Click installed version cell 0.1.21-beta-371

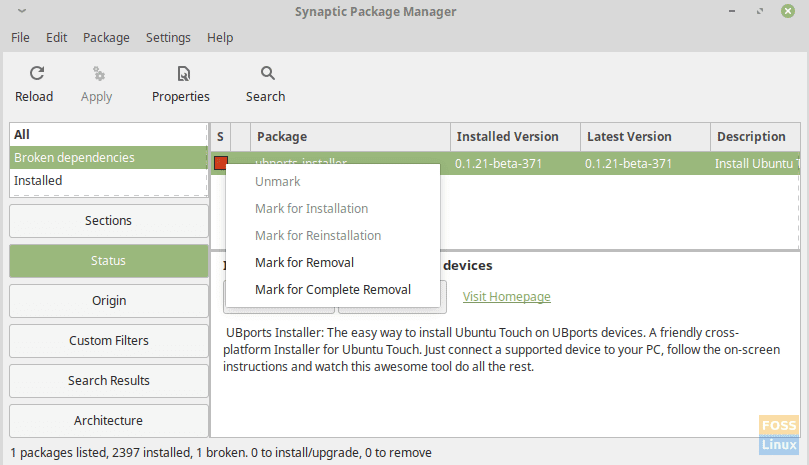point(498,164)
